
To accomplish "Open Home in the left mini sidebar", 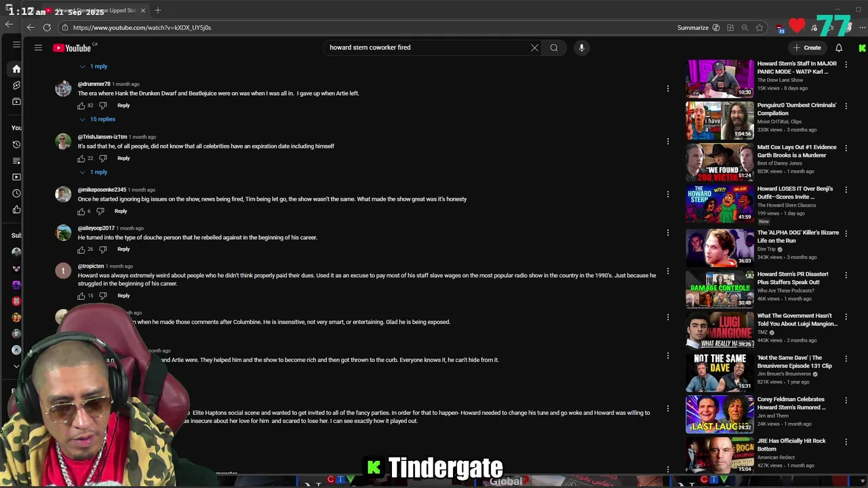I will click(16, 68).
